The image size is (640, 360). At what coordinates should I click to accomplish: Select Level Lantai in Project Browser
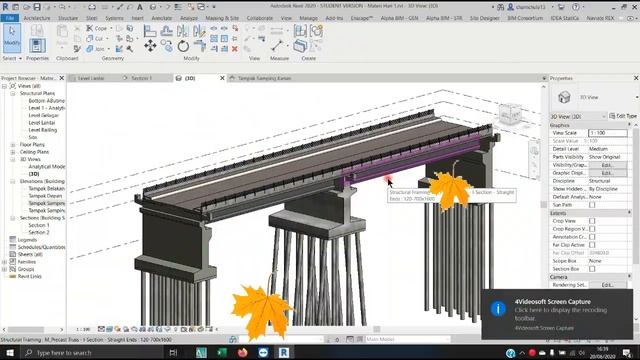42,122
